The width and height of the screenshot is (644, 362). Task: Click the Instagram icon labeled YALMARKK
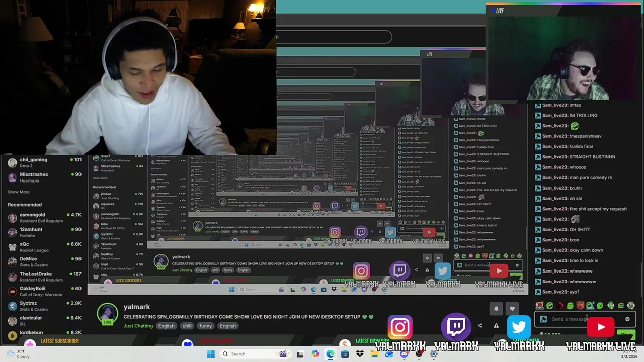[400, 328]
